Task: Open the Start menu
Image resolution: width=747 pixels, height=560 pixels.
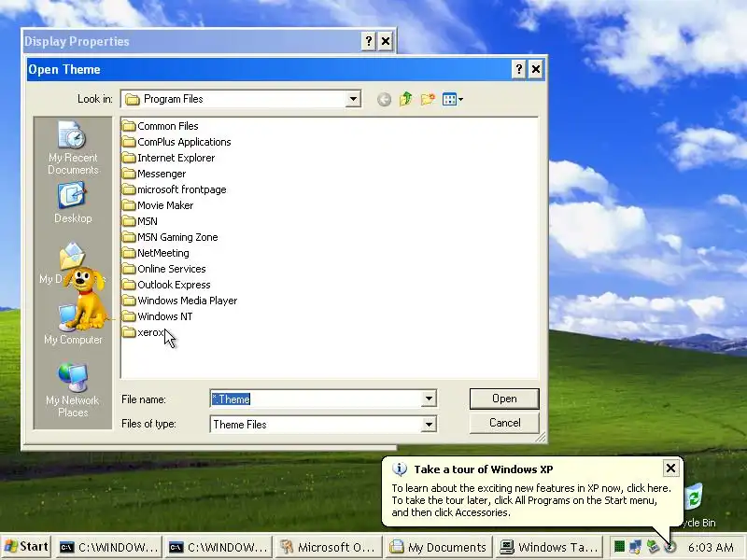Action: (26, 547)
